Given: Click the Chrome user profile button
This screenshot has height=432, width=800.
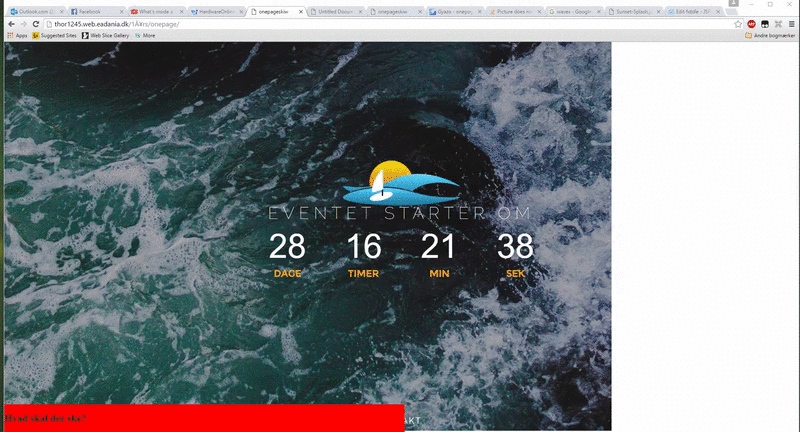Looking at the screenshot, I should 734,3.
